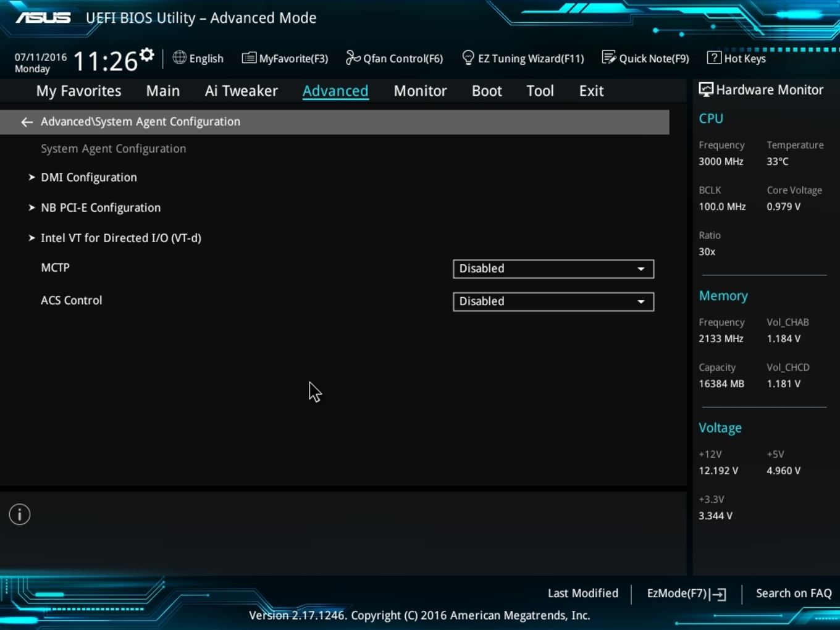The image size is (840, 630).
Task: Click the +12V 12.192 V reading
Action: tap(718, 471)
